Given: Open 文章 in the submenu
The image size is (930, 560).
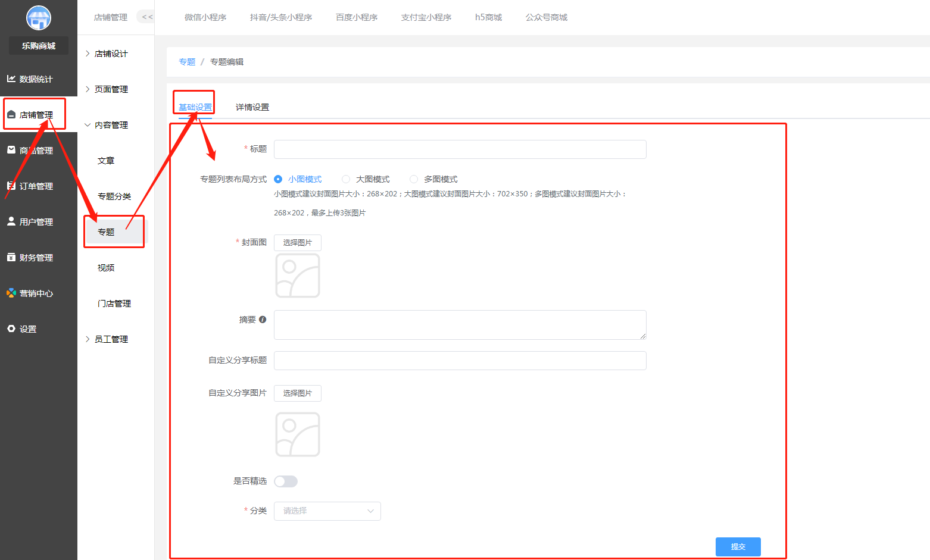Looking at the screenshot, I should coord(106,161).
